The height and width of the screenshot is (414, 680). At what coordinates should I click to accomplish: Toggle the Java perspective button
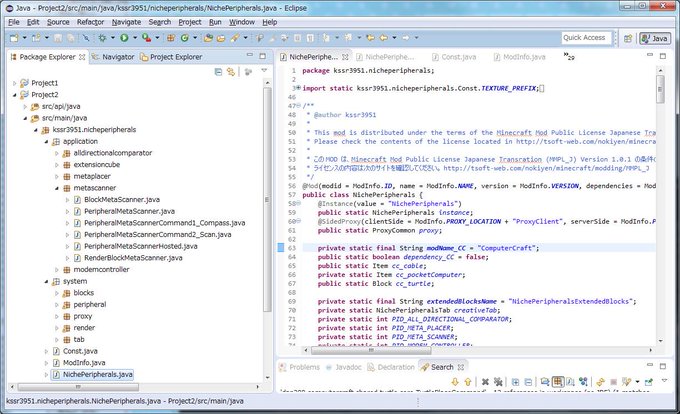(x=655, y=39)
